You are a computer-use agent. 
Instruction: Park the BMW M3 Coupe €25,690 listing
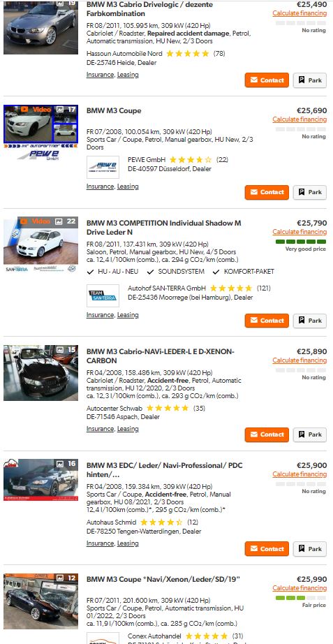[x=309, y=192]
